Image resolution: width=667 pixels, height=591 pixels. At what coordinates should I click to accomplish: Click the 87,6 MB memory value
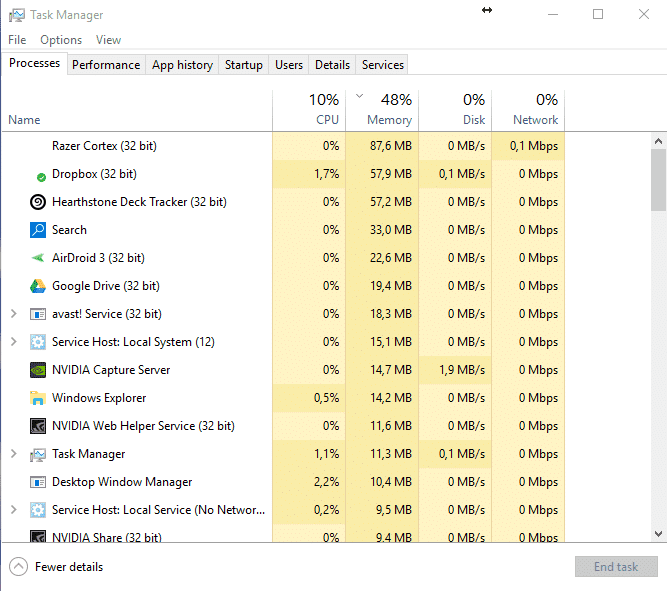click(391, 146)
